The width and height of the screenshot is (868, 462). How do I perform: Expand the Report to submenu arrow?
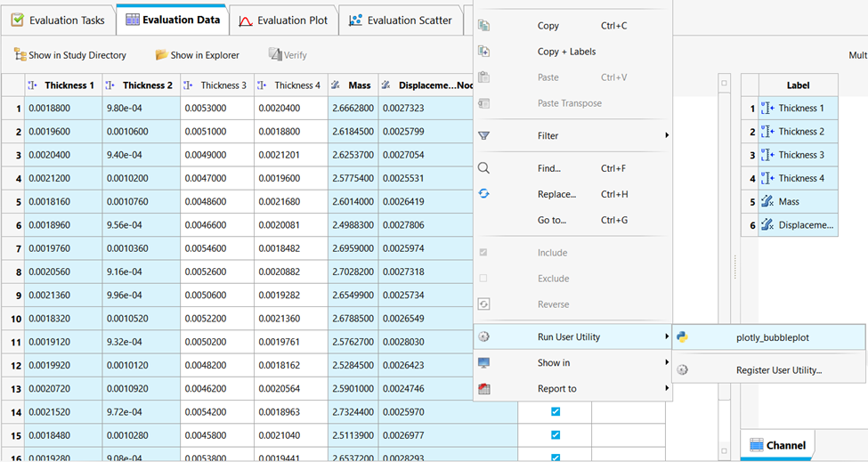tap(666, 389)
